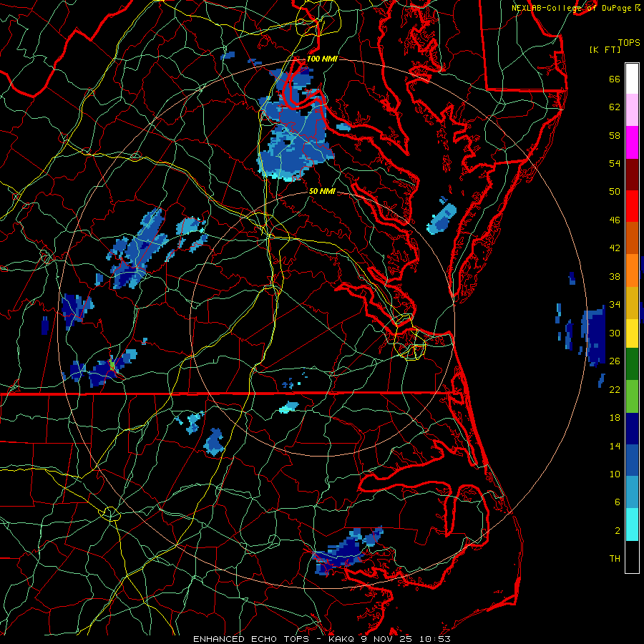
Task: Click the "10:53" timestamp
Action: point(435,639)
